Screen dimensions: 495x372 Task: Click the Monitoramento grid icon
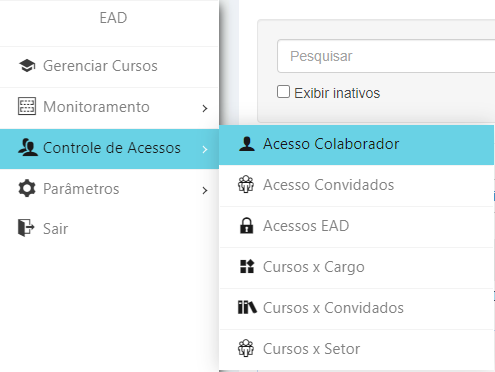27,107
